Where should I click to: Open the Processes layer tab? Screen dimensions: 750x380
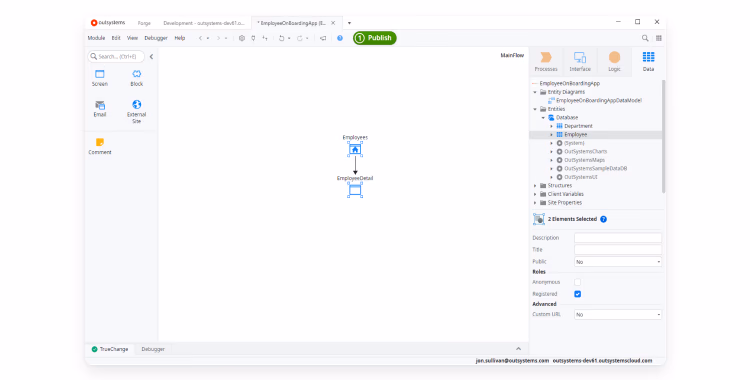click(546, 61)
